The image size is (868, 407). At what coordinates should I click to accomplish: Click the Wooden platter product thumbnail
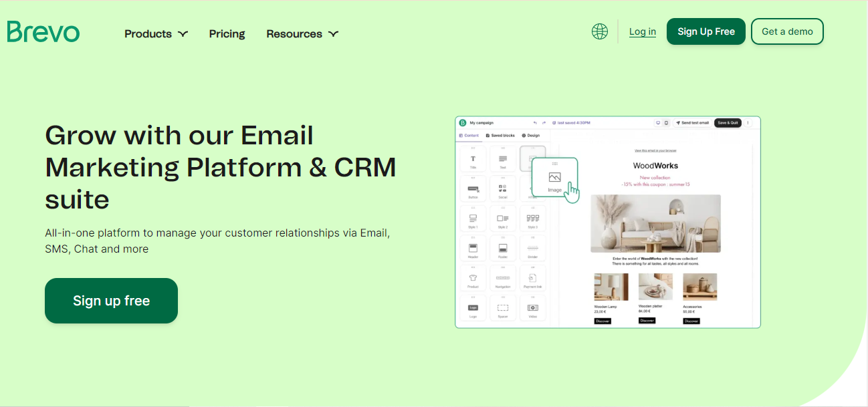tap(655, 287)
